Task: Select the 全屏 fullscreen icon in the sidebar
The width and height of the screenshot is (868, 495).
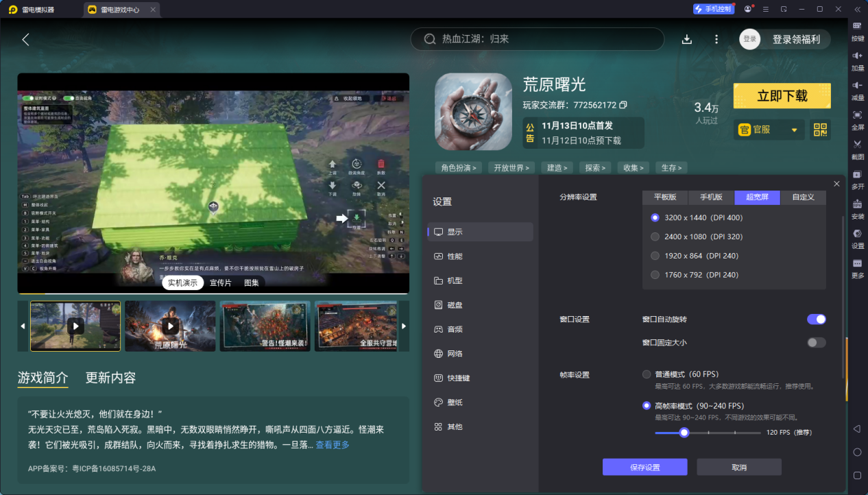Action: pos(857,118)
